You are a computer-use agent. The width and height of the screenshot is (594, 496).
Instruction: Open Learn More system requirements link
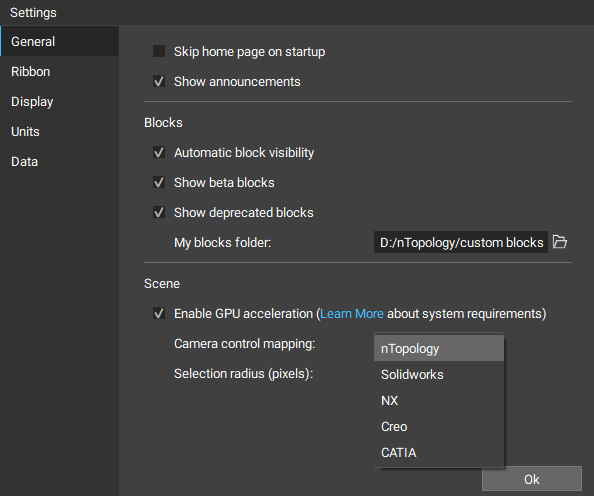(x=352, y=314)
